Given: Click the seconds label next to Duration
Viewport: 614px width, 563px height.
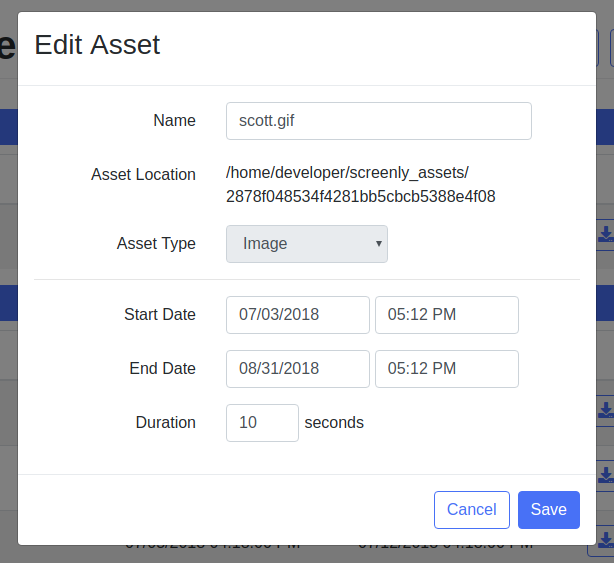Looking at the screenshot, I should click(334, 423).
